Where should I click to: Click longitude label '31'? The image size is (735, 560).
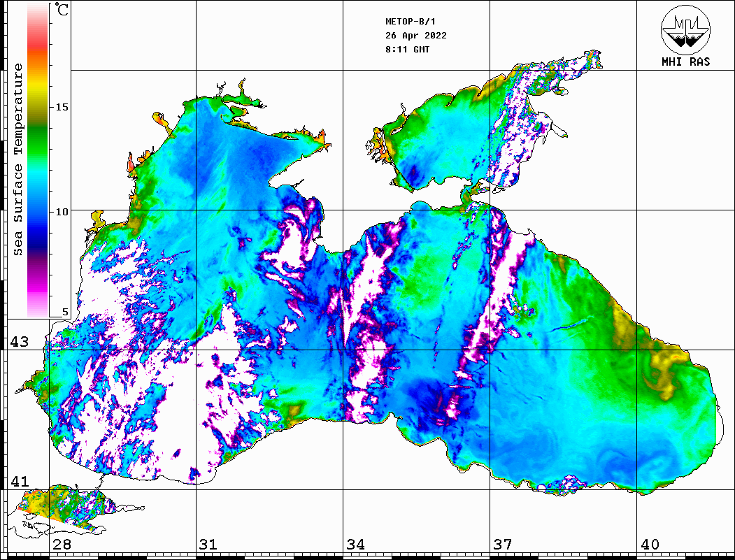tap(208, 545)
